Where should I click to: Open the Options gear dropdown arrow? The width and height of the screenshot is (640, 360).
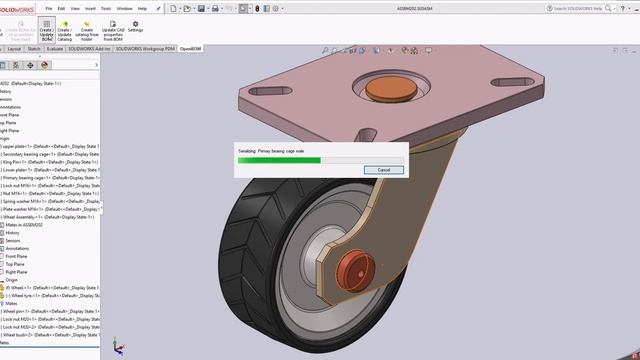coord(282,9)
